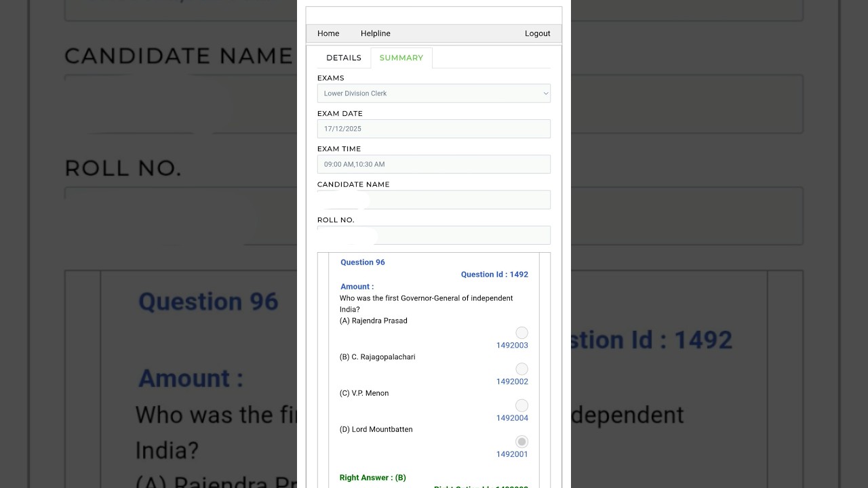Click the Roll No. input field
The height and width of the screenshot is (488, 868).
tap(434, 235)
